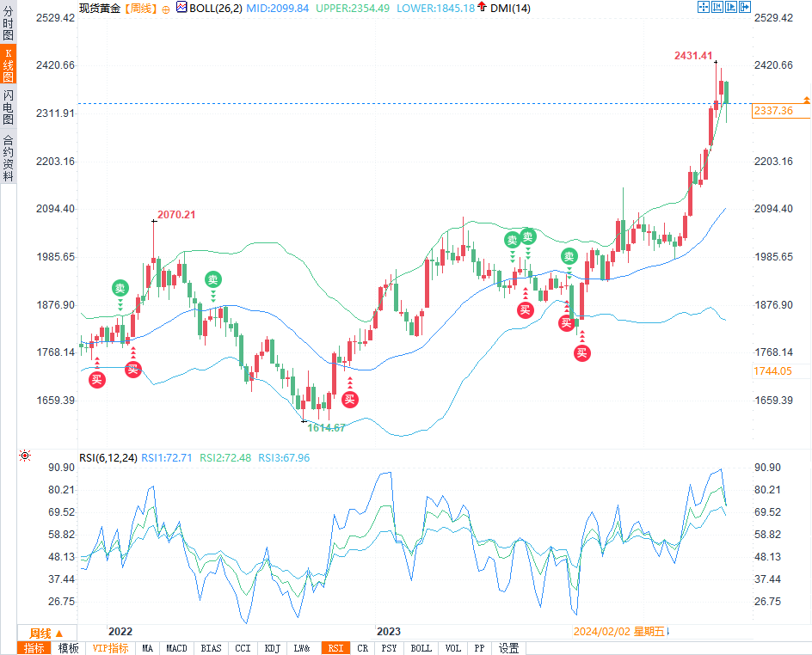Show the VOL volume indicator
This screenshot has width=812, height=655.
(452, 648)
